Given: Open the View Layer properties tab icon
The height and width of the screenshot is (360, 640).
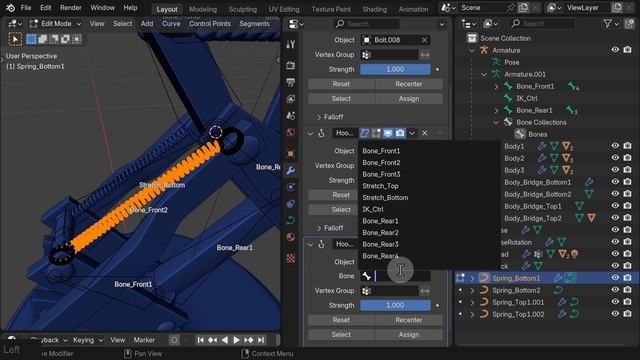Looking at the screenshot, I should click(x=290, y=99).
